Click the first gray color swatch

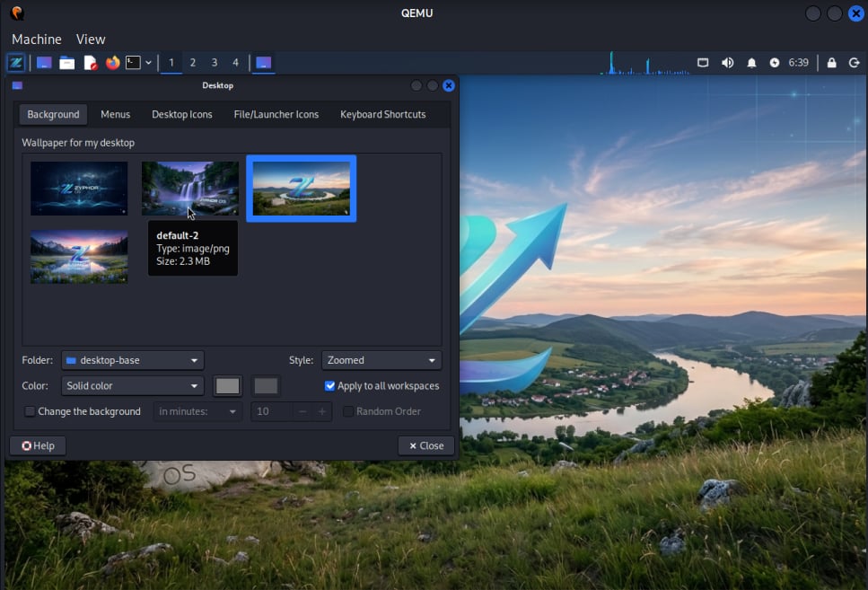click(x=228, y=386)
